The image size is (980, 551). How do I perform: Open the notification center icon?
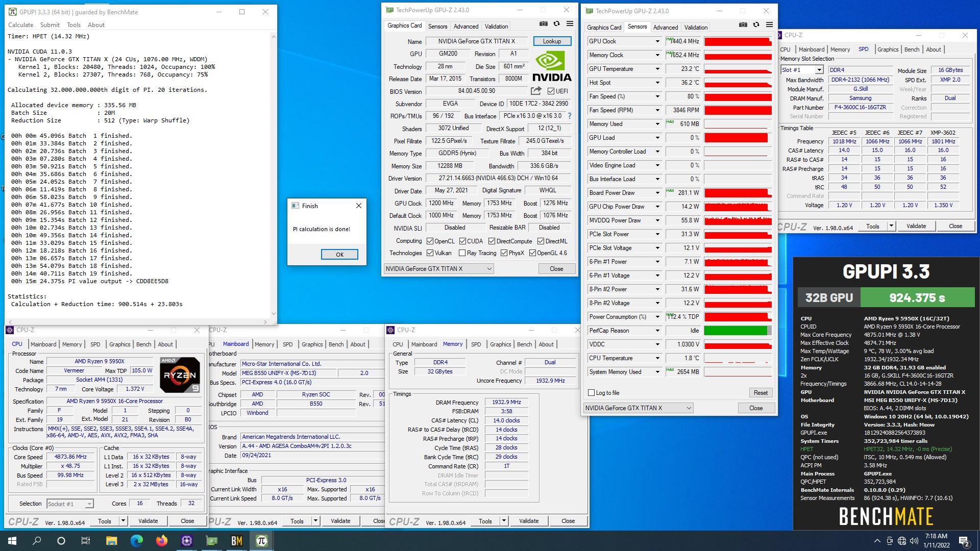pyautogui.click(x=964, y=541)
